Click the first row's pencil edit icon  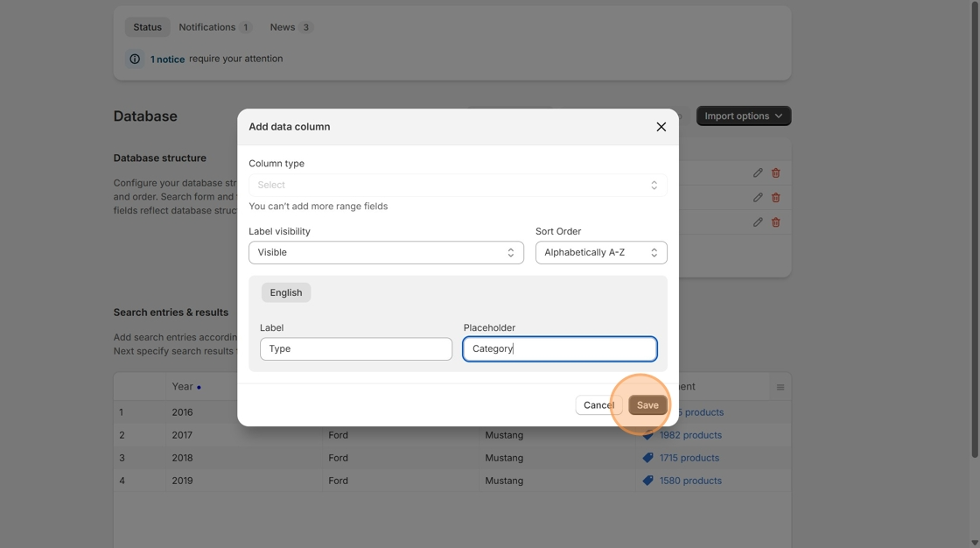[x=758, y=172]
